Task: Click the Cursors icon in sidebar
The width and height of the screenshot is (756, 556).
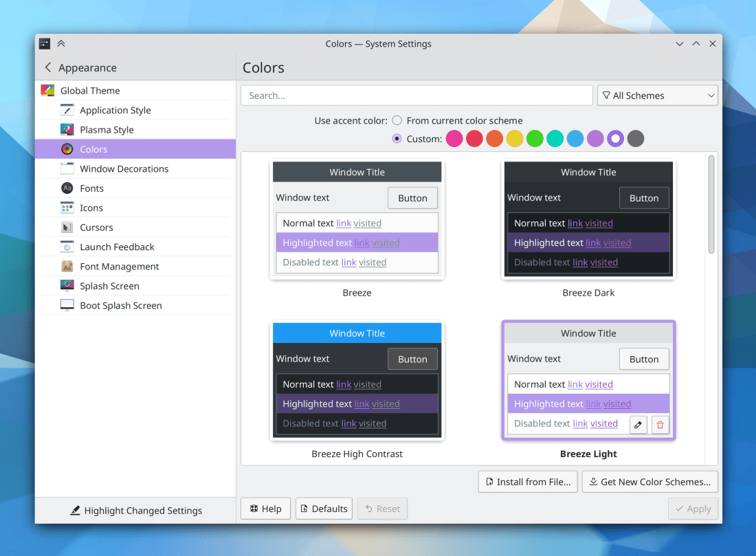Action: (x=67, y=227)
